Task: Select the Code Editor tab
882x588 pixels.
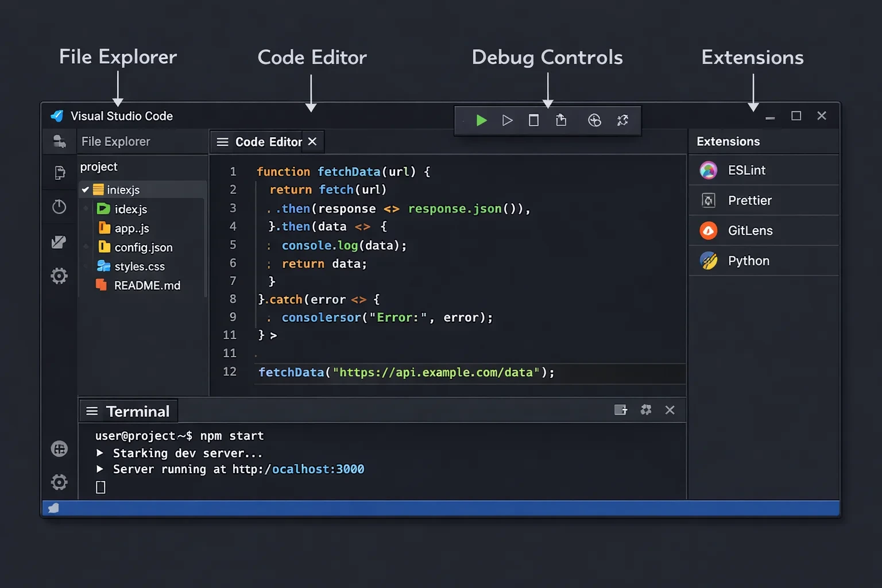Action: 267,142
